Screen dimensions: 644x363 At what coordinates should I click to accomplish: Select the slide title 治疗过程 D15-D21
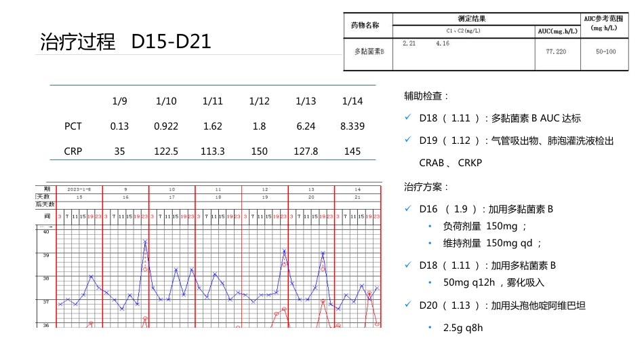click(x=125, y=42)
